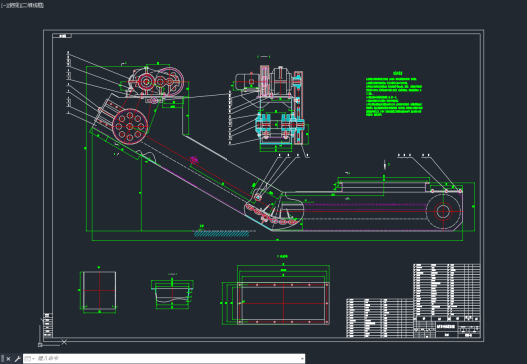Select the large drive sprocket with bolt circles
The image size is (527, 364).
(x=130, y=126)
